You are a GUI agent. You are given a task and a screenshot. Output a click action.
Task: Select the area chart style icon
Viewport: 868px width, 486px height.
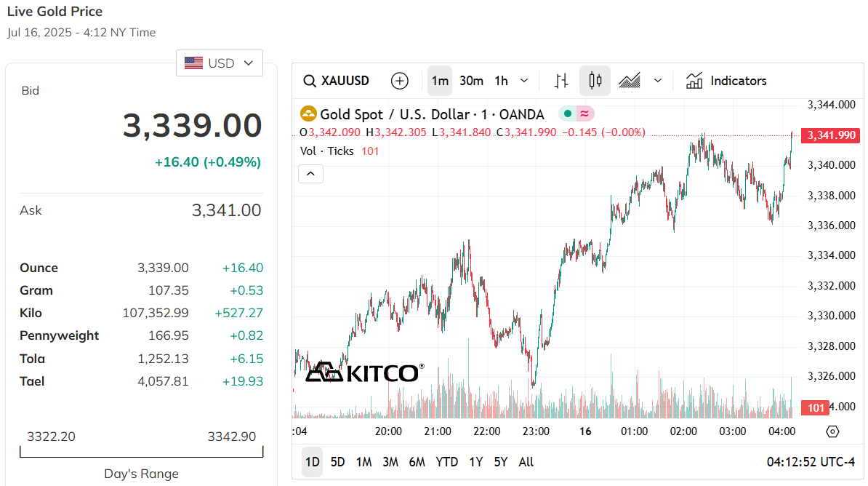(629, 81)
